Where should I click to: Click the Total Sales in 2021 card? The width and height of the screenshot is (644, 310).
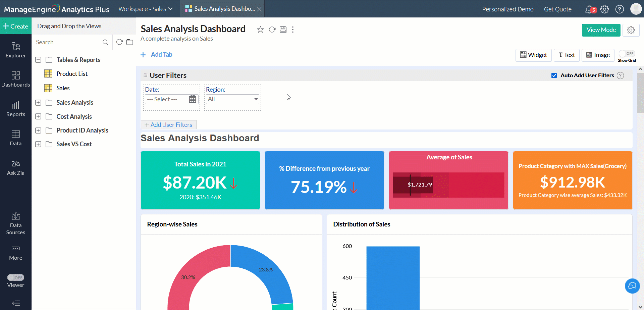click(200, 180)
